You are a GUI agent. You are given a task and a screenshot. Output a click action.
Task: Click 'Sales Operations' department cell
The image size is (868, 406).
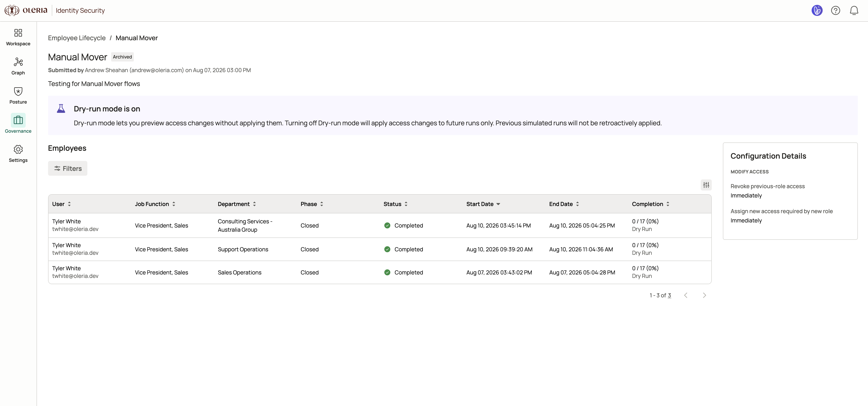[240, 272]
